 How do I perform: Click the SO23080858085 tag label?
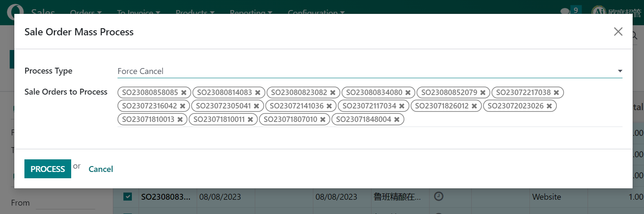(x=150, y=92)
